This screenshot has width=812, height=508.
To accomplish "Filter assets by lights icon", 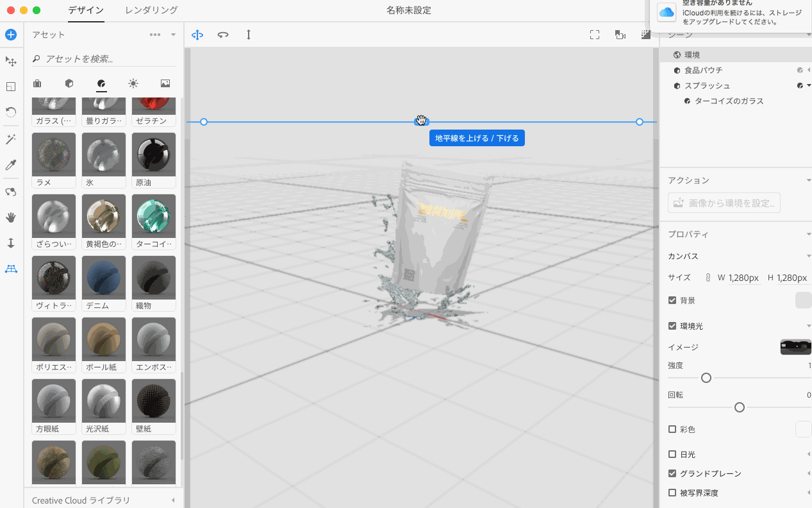I will [x=133, y=83].
